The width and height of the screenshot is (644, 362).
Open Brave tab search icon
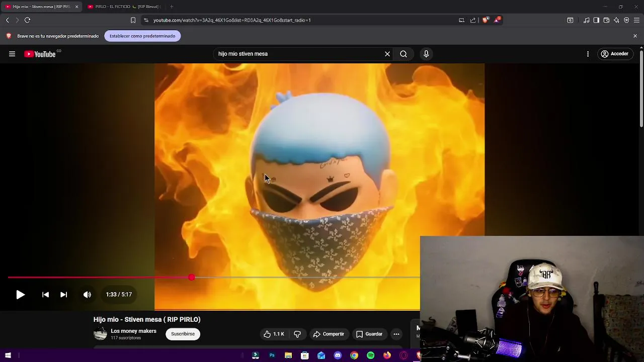(x=570, y=20)
